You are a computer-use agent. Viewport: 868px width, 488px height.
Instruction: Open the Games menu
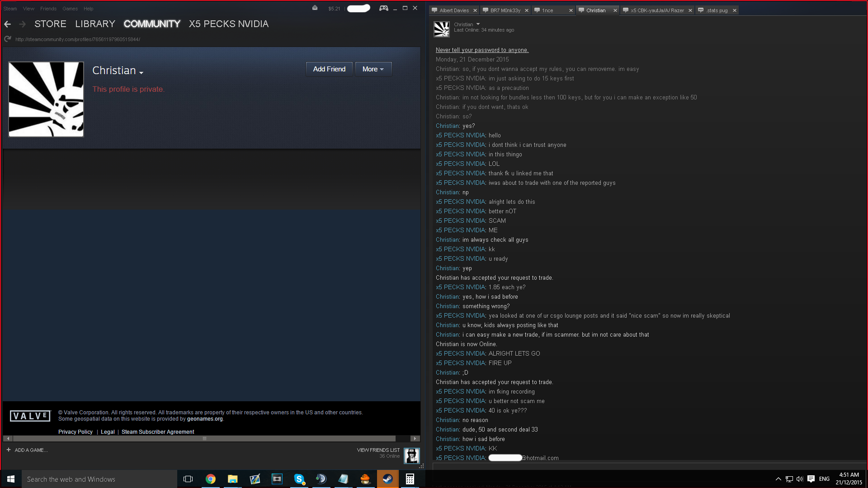tap(70, 9)
